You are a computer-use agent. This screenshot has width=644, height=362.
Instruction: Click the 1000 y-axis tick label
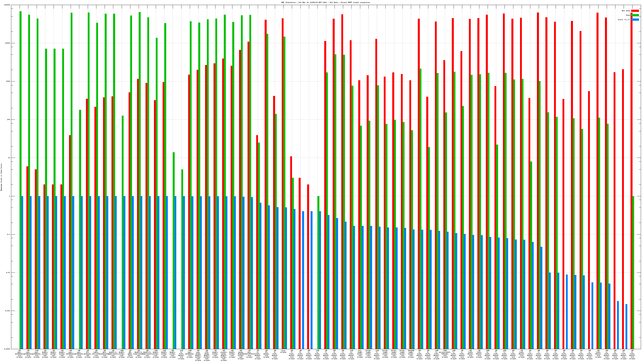pos(8,81)
